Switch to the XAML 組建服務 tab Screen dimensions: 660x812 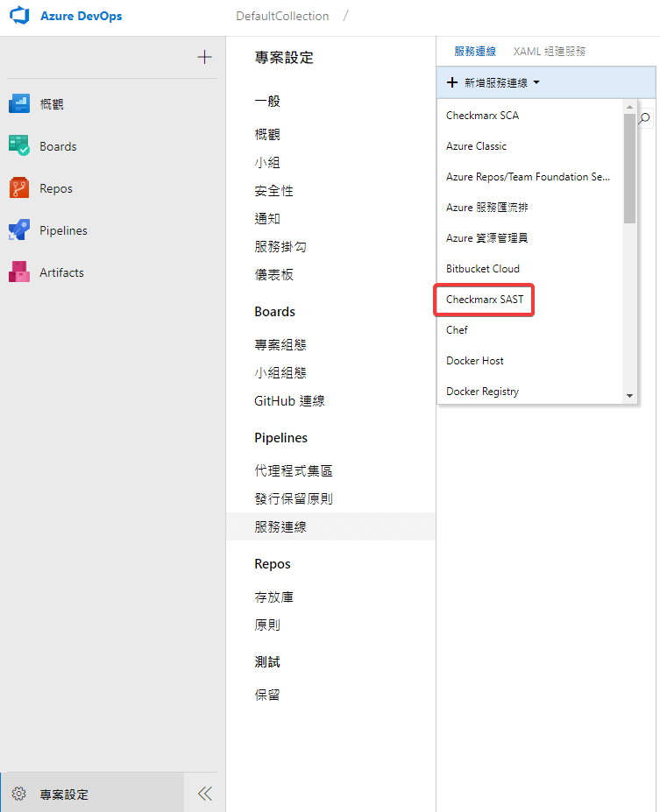550,52
